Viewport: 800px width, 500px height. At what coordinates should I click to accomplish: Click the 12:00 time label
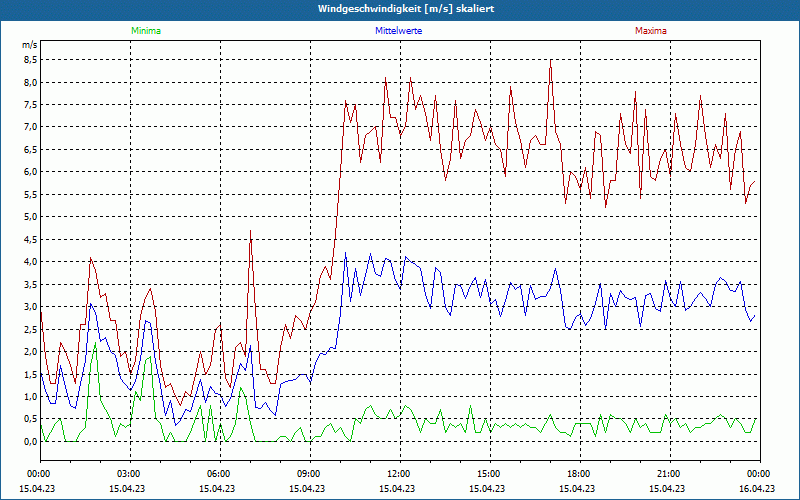397,474
